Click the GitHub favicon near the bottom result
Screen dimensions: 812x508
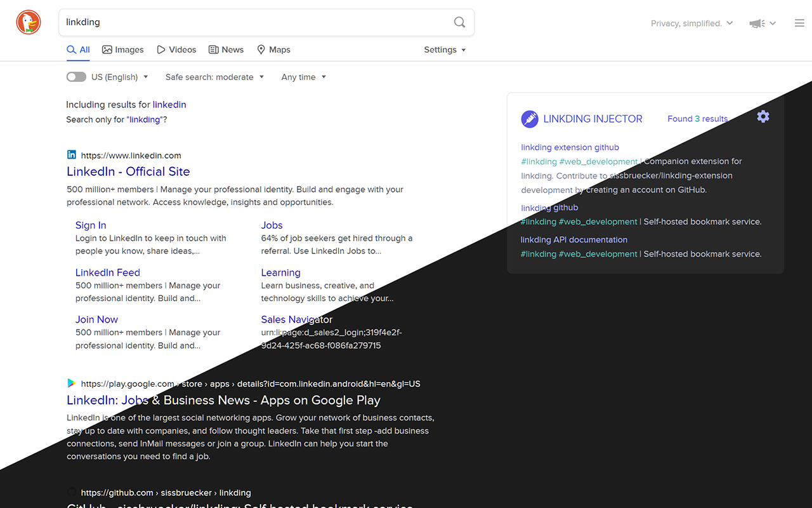tap(71, 492)
